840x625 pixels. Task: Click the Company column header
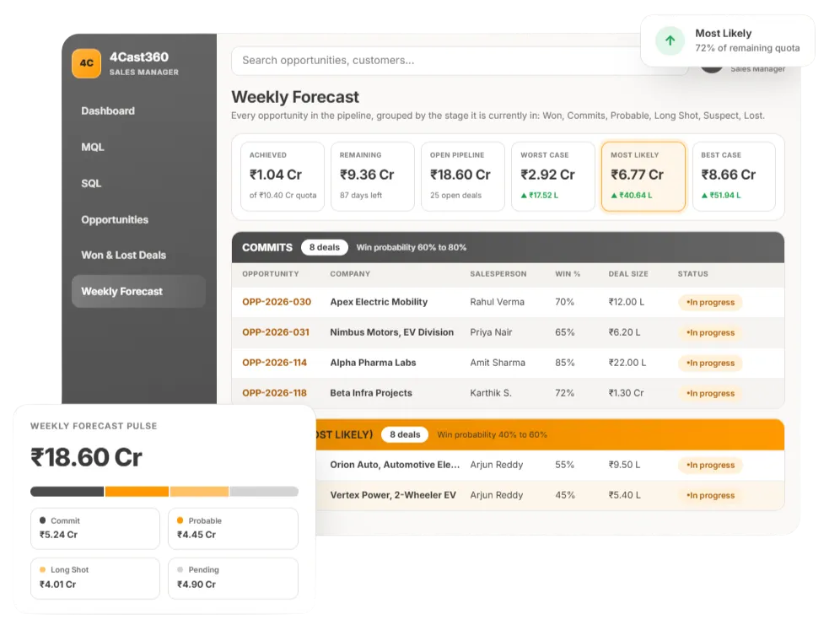coord(350,273)
